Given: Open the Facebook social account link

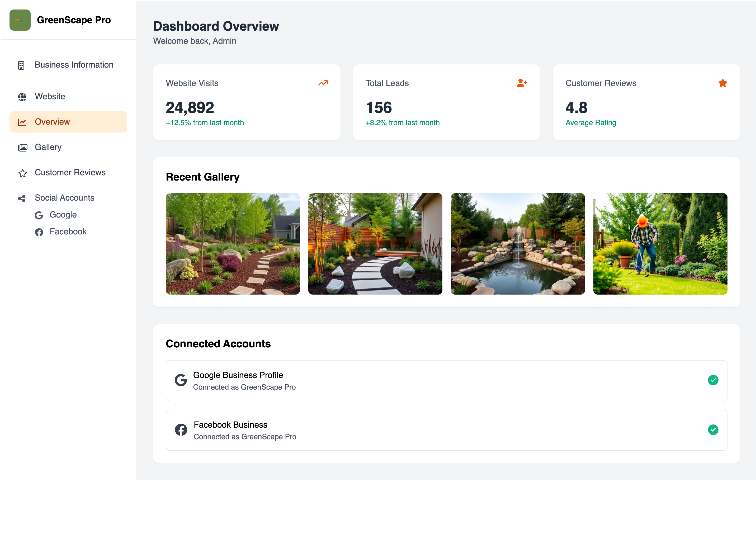Looking at the screenshot, I should click(x=68, y=232).
